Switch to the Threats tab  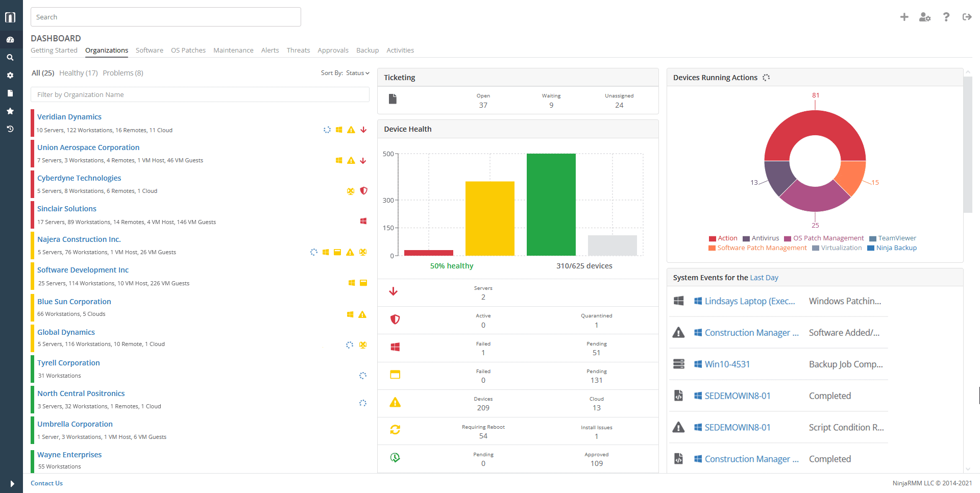tap(298, 50)
